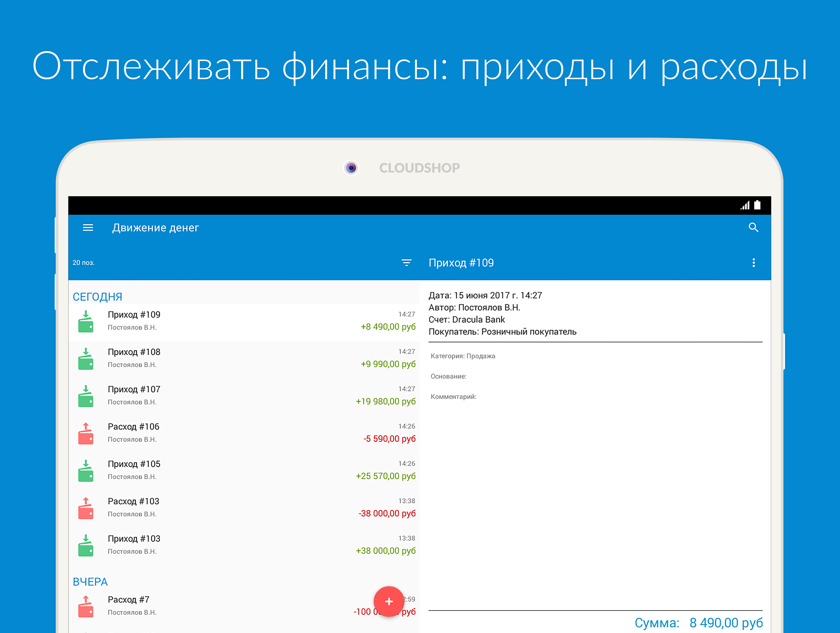Tap green wallet icon of Приход #109
Viewport: 840px width, 633px height.
point(86,321)
